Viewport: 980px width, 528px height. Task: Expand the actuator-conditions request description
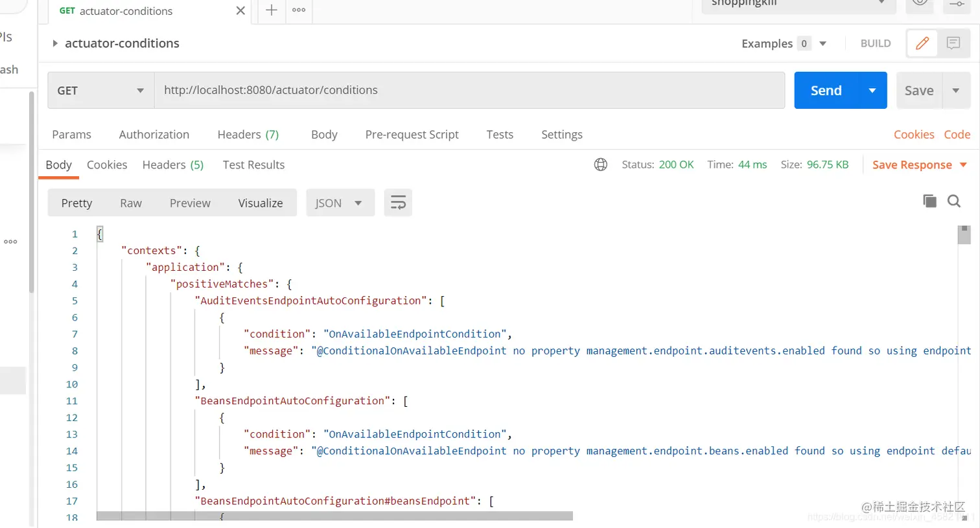coord(55,43)
